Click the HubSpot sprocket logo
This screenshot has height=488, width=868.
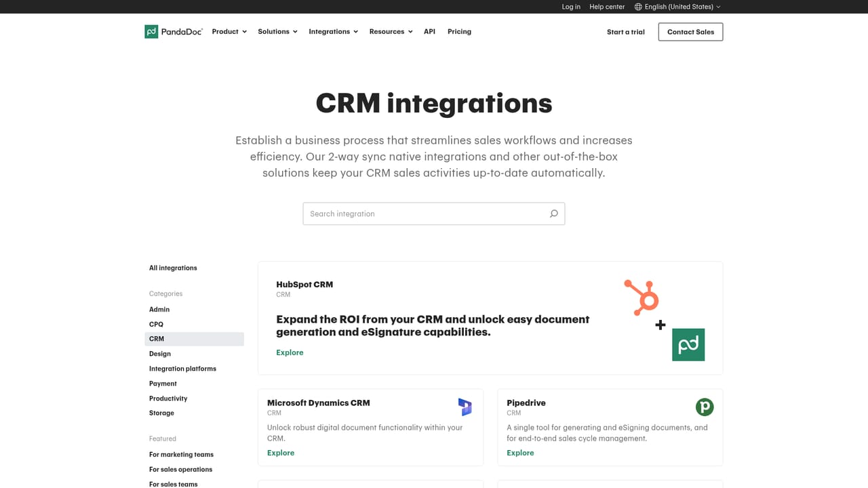pyautogui.click(x=642, y=297)
